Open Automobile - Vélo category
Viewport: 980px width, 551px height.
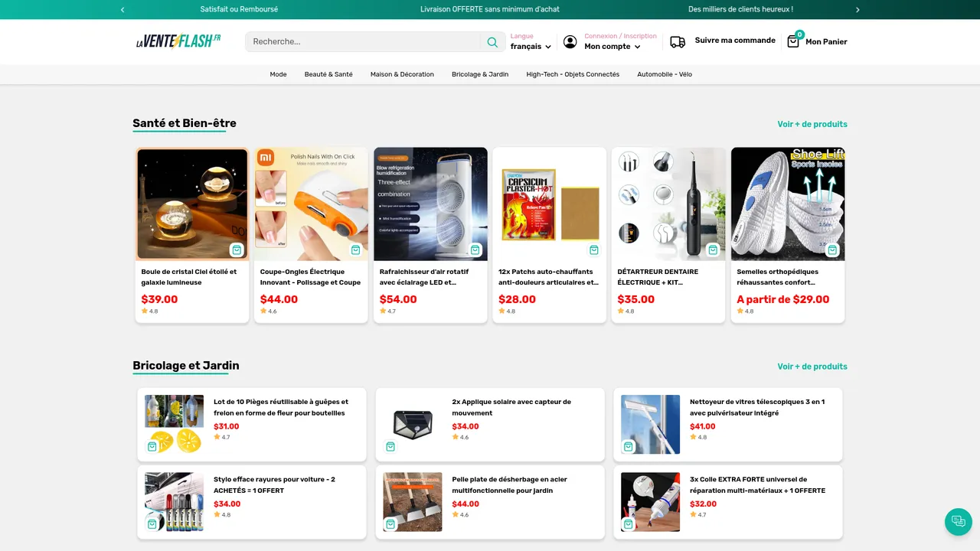tap(665, 74)
